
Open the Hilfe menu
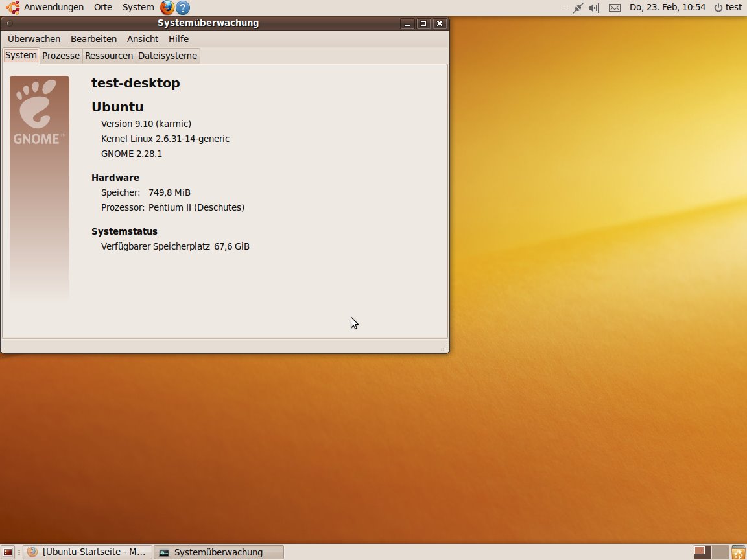pos(179,39)
